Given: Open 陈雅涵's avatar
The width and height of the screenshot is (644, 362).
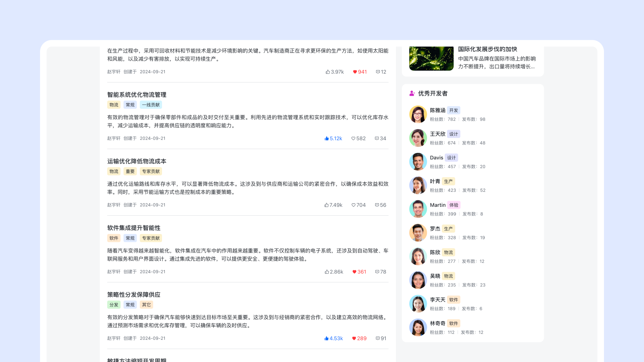Looking at the screenshot, I should click(418, 114).
